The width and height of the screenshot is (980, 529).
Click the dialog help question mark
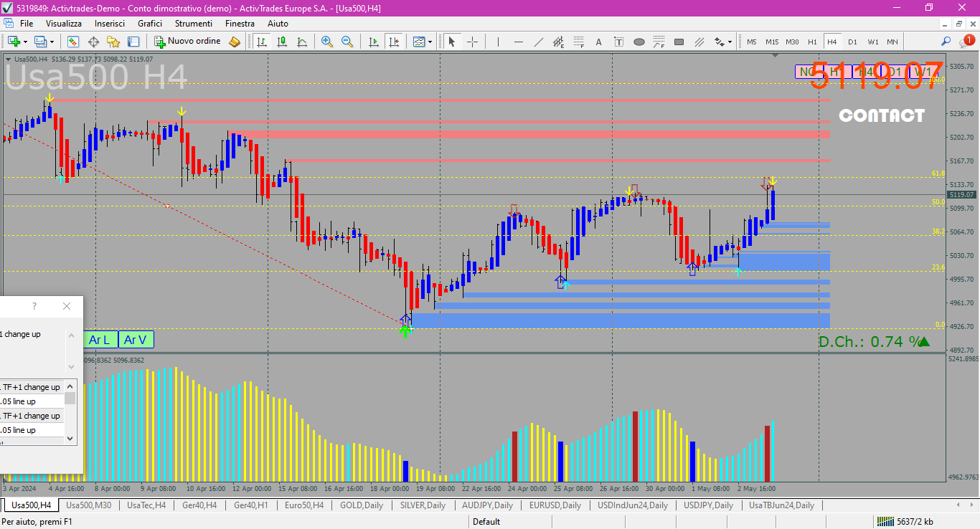(34, 306)
